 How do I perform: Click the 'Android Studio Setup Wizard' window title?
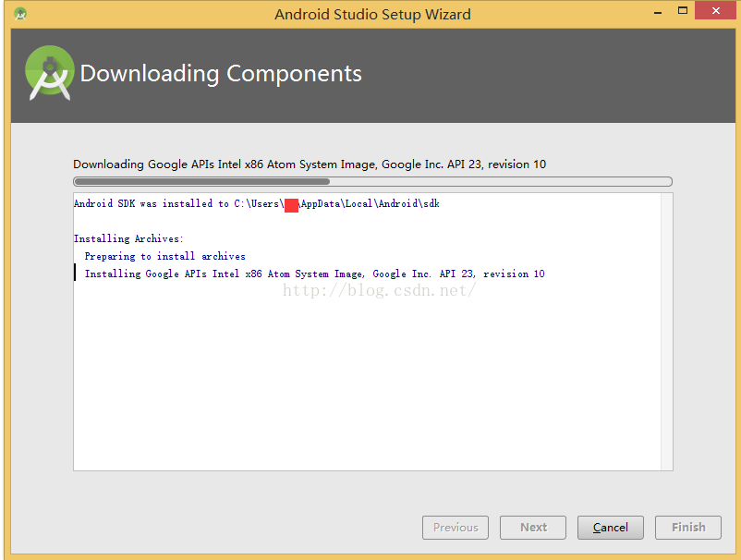[x=373, y=14]
